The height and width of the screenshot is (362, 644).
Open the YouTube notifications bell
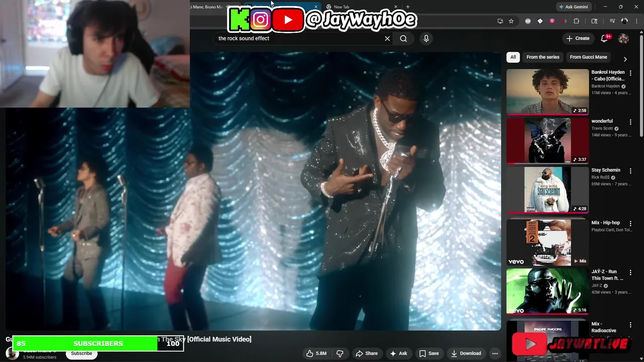point(605,38)
